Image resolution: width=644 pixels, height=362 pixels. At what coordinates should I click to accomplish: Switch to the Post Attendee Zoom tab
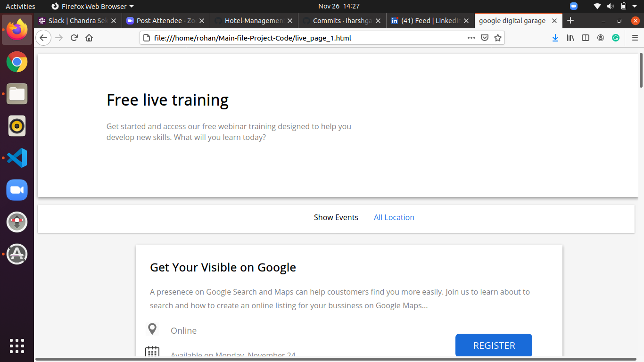click(165, 21)
